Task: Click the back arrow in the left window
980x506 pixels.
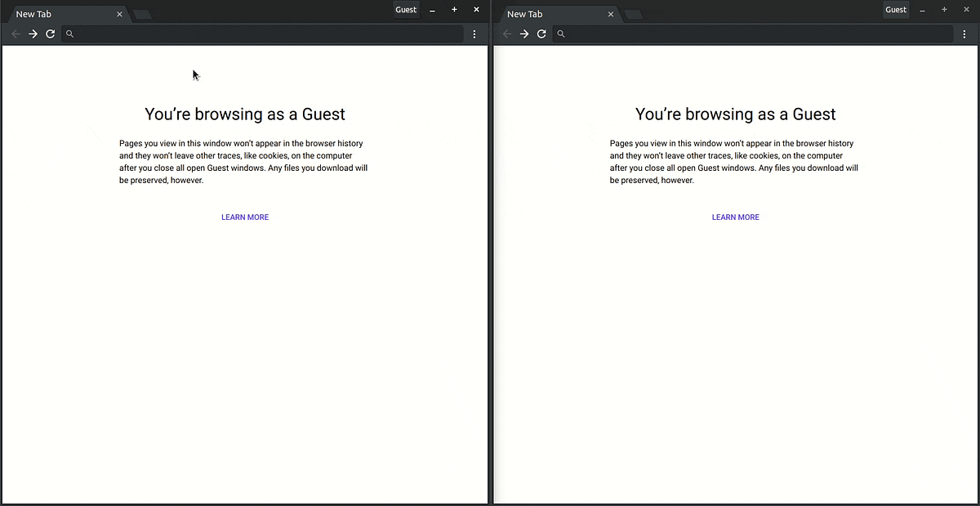Action: point(16,34)
